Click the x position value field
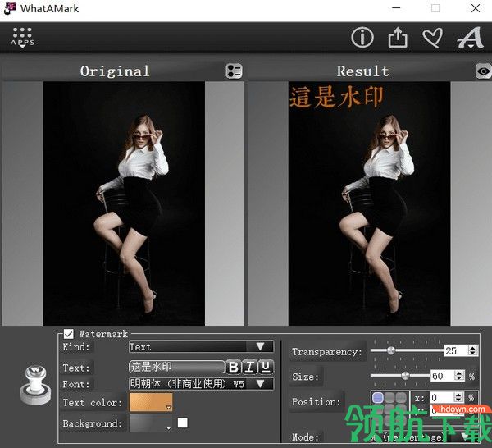492x448 pixels. (x=442, y=397)
